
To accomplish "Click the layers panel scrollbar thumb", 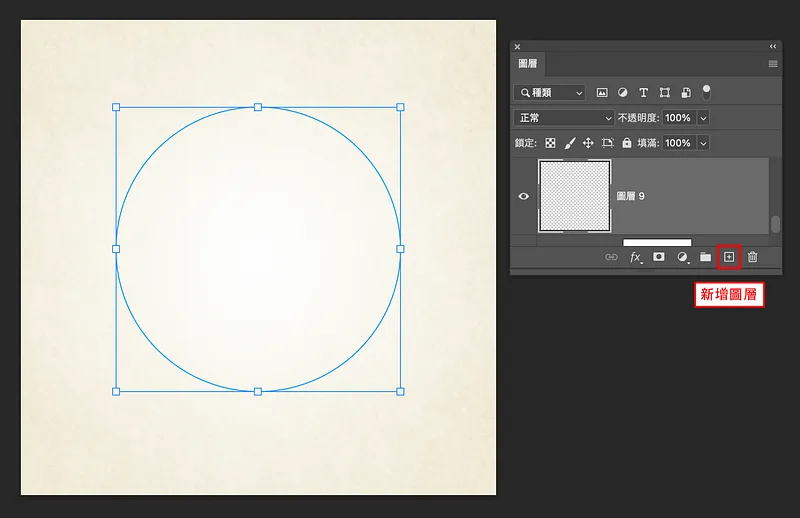I will 776,224.
